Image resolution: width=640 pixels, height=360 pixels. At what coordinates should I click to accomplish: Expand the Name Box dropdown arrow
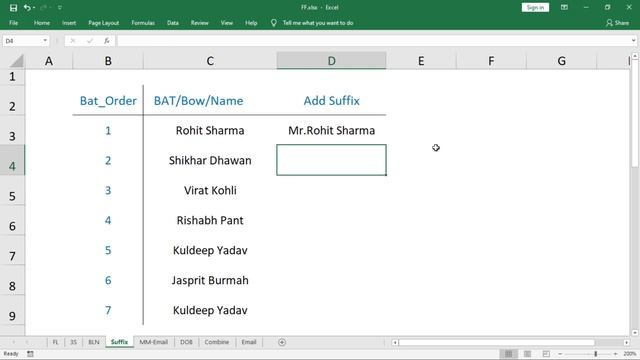tap(45, 41)
